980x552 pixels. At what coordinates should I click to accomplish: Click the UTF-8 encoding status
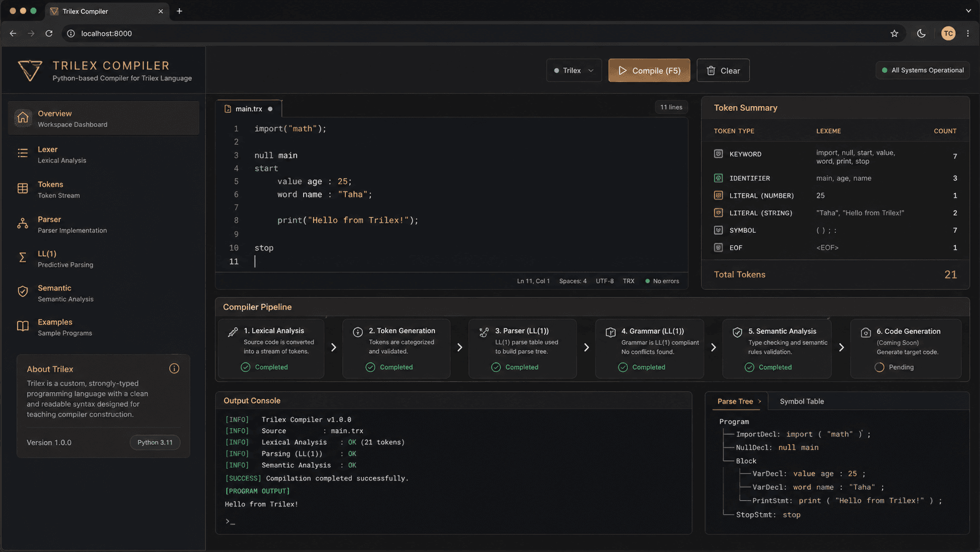tap(605, 281)
